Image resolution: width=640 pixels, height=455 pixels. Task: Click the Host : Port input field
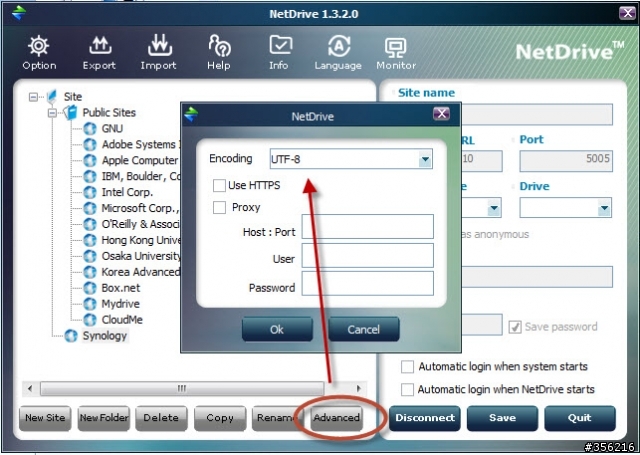tap(367, 226)
